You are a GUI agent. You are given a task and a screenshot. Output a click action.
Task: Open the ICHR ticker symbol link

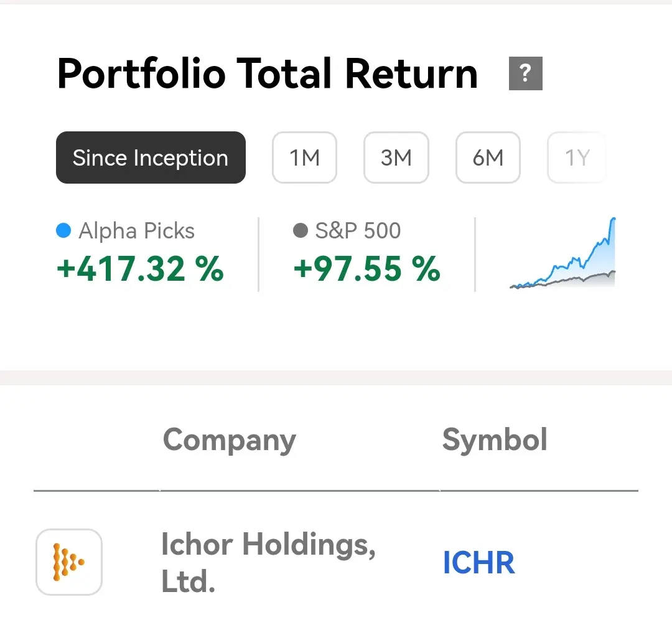coord(478,562)
